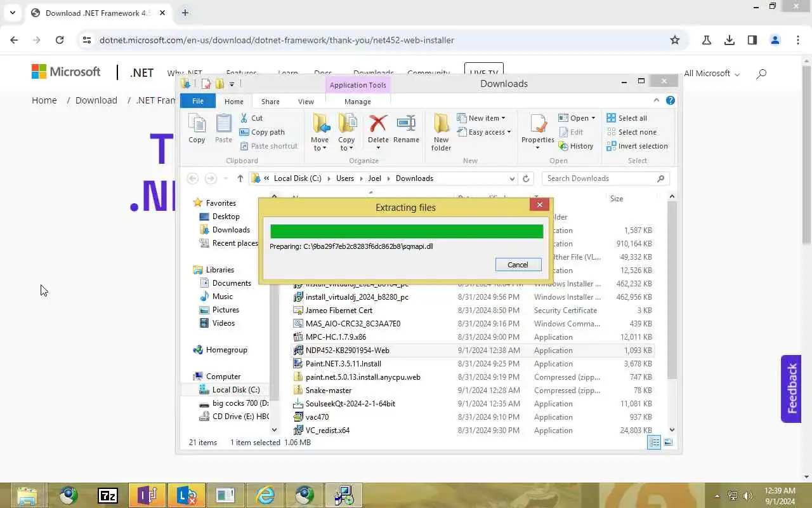Click the Microsoft site search magnifier
The image size is (812, 508).
tap(761, 74)
